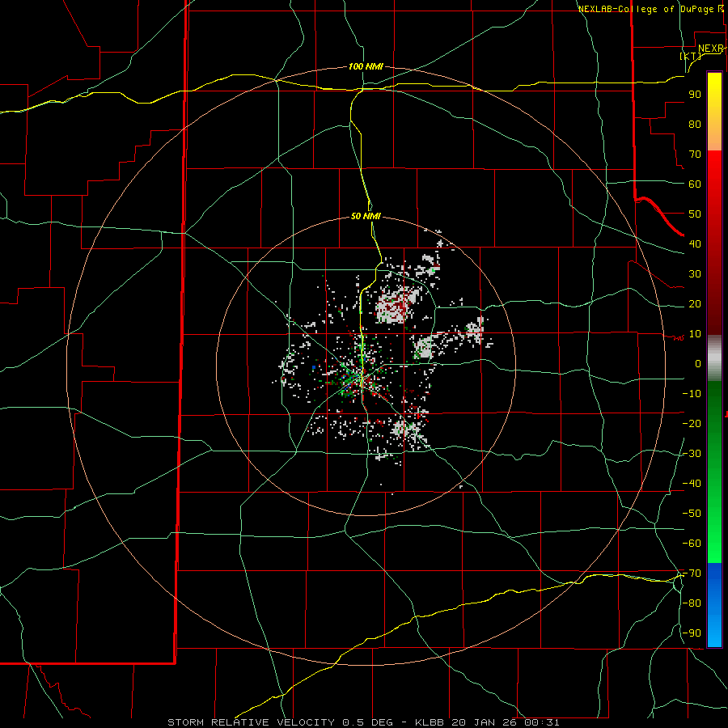This screenshot has width=728, height=728.
Task: Click the -60 value on velocity scale
Action: 692,544
